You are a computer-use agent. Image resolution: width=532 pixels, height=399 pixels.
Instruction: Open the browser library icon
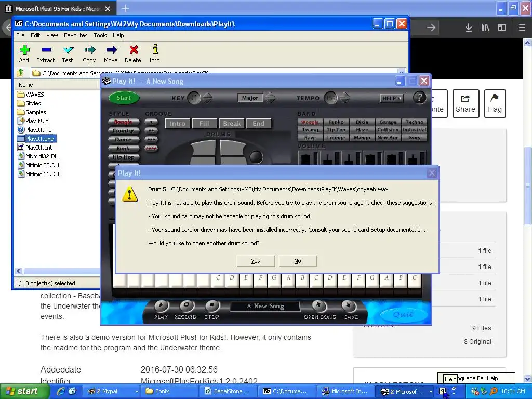[x=485, y=28]
